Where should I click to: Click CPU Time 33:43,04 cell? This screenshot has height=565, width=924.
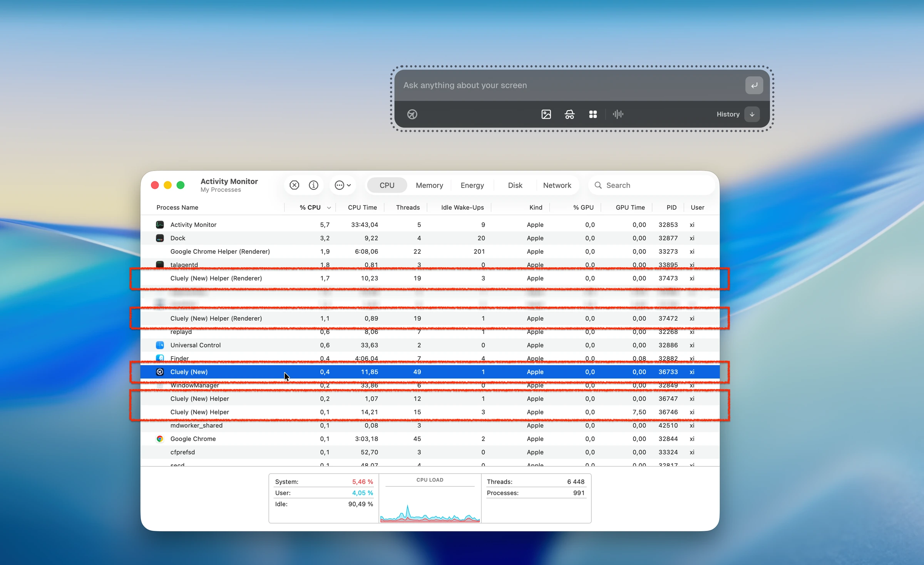point(364,225)
